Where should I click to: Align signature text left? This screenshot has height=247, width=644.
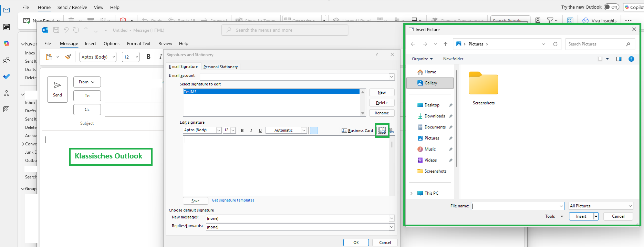click(x=314, y=130)
